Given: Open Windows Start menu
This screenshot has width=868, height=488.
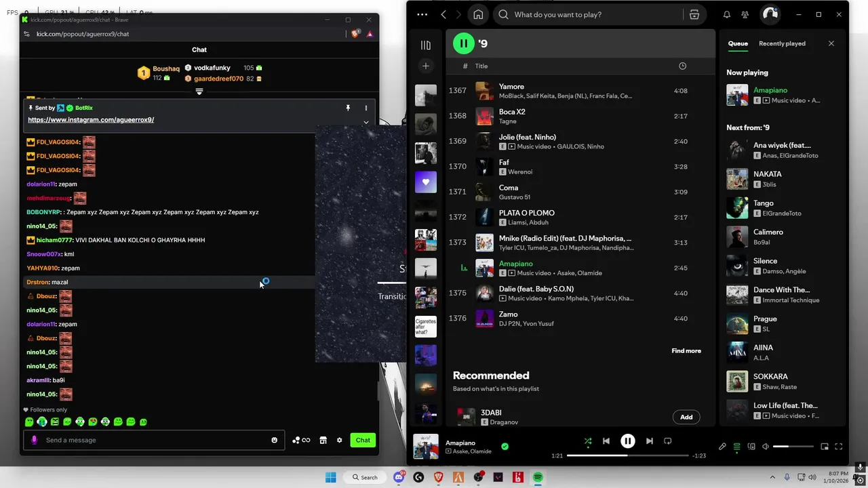Looking at the screenshot, I should pyautogui.click(x=330, y=477).
